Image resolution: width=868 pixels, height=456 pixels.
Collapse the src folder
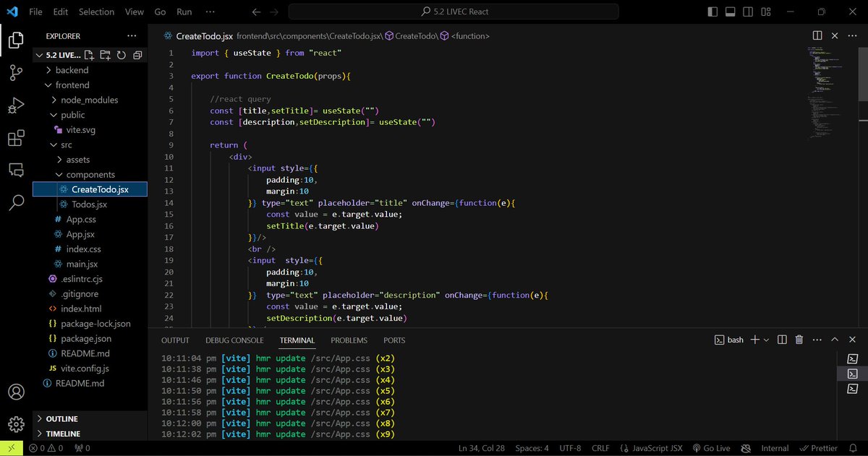click(x=66, y=145)
